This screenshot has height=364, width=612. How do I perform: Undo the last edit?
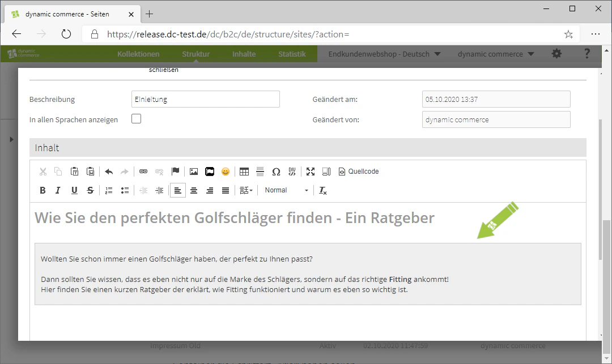[x=109, y=172]
